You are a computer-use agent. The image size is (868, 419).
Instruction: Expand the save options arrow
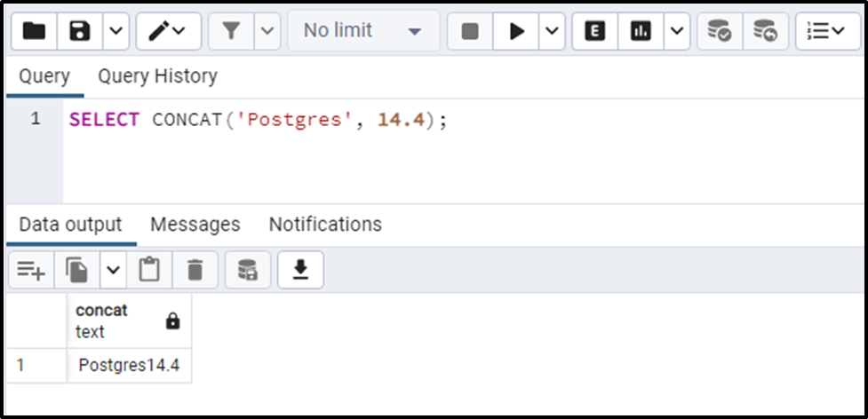tap(115, 31)
